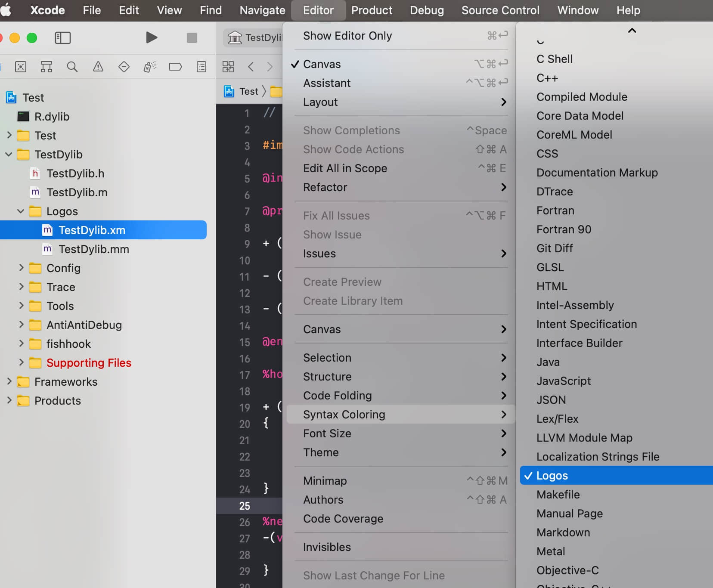This screenshot has width=713, height=588.
Task: Click the Test breadcrumb project icon
Action: pyautogui.click(x=229, y=91)
